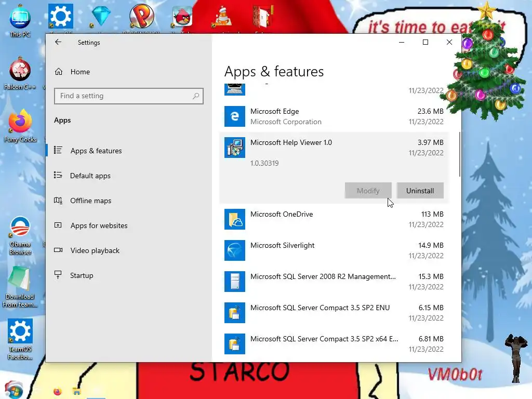Click the Default apps sidebar icon
This screenshot has width=532, height=399.
click(x=58, y=175)
